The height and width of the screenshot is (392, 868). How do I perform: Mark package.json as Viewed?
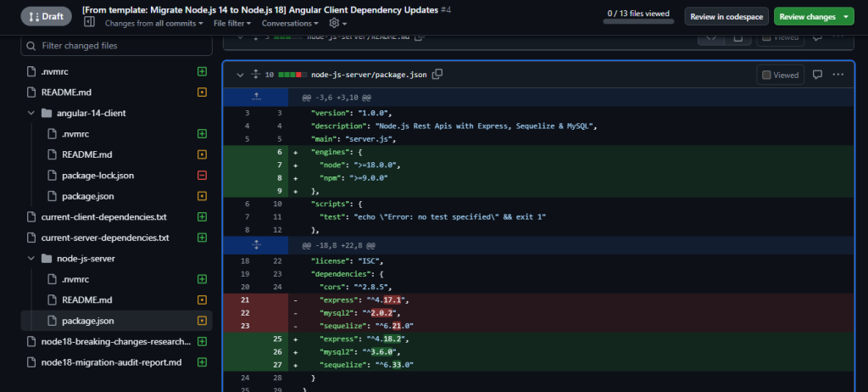[x=780, y=75]
